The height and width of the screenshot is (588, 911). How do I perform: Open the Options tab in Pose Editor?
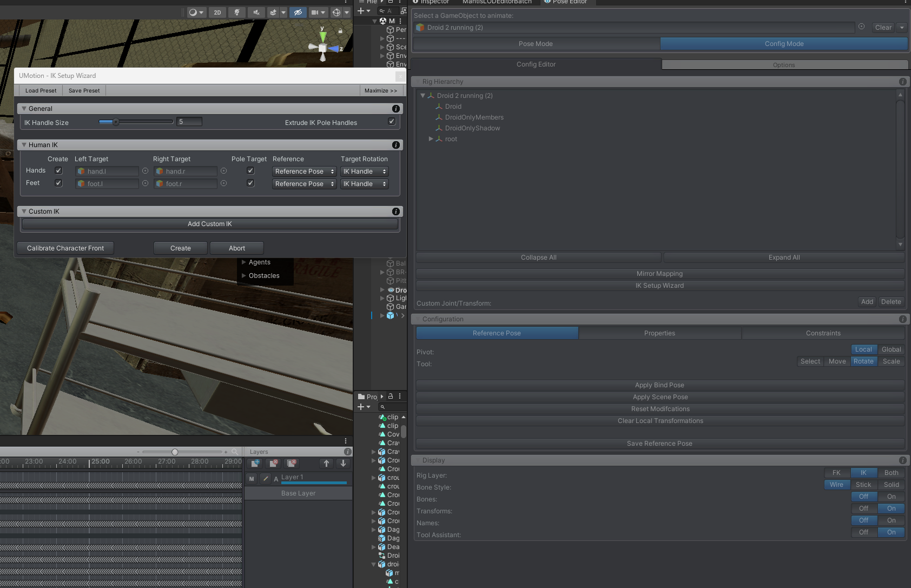pos(784,65)
